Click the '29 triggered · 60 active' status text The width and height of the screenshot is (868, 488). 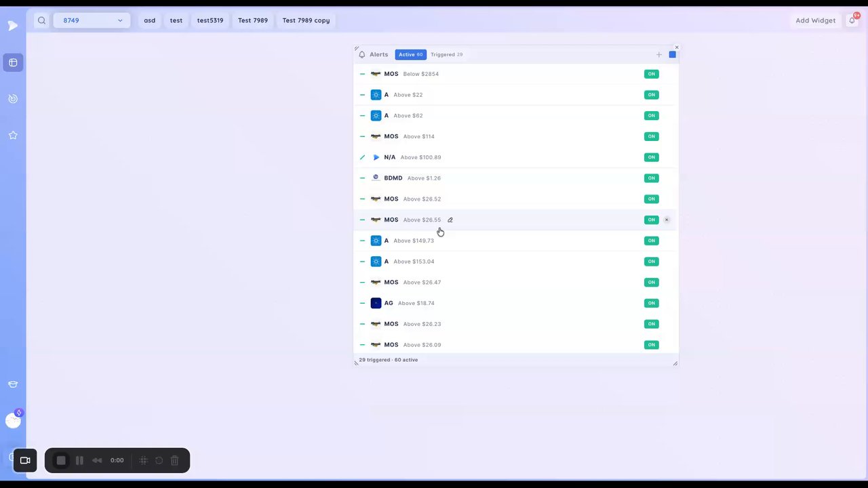point(389,360)
